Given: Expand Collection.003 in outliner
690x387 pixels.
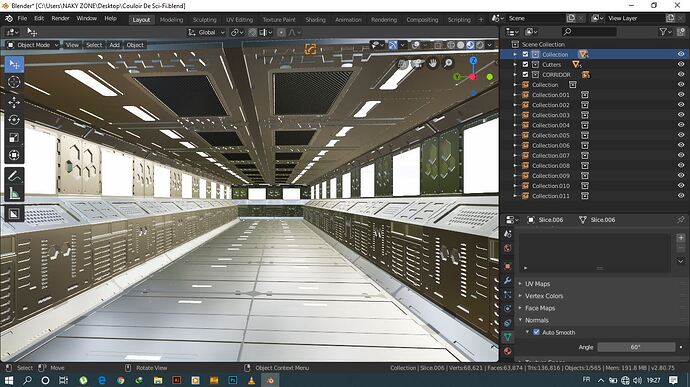Looking at the screenshot, I should (515, 115).
